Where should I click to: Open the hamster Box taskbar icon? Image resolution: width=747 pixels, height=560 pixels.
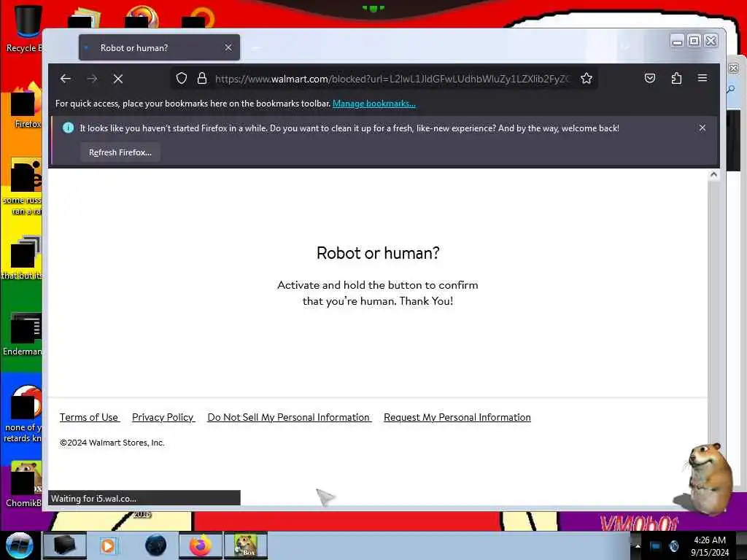[246, 545]
